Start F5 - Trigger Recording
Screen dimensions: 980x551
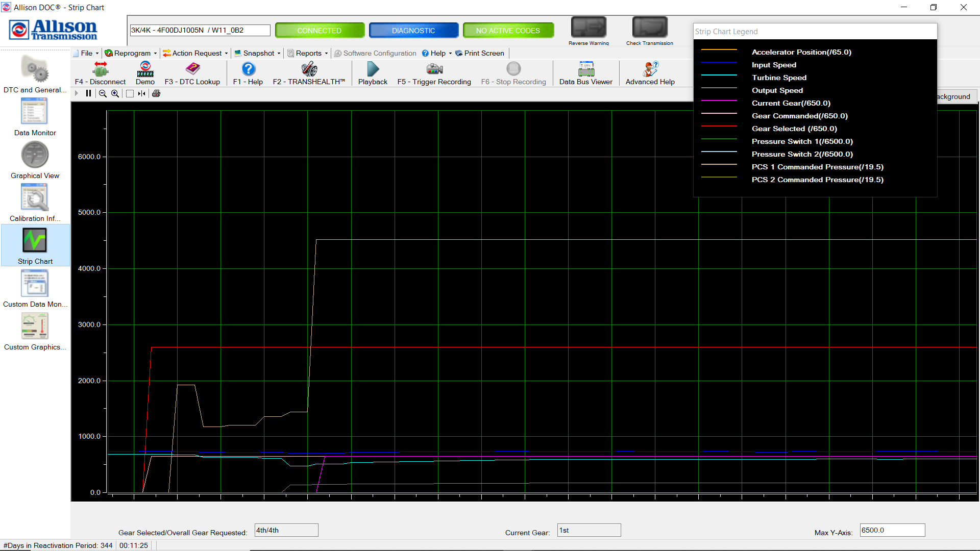434,73
